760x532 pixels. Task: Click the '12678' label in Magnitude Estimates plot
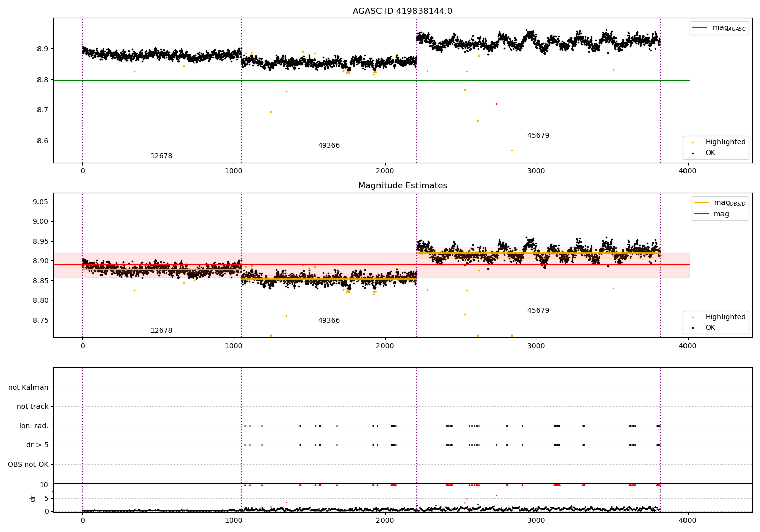coord(161,331)
